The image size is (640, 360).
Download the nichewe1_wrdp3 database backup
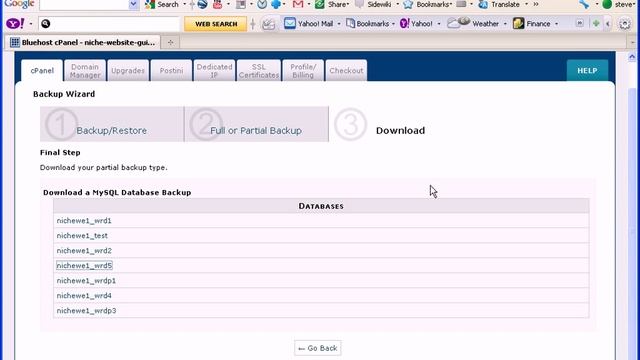87,311
